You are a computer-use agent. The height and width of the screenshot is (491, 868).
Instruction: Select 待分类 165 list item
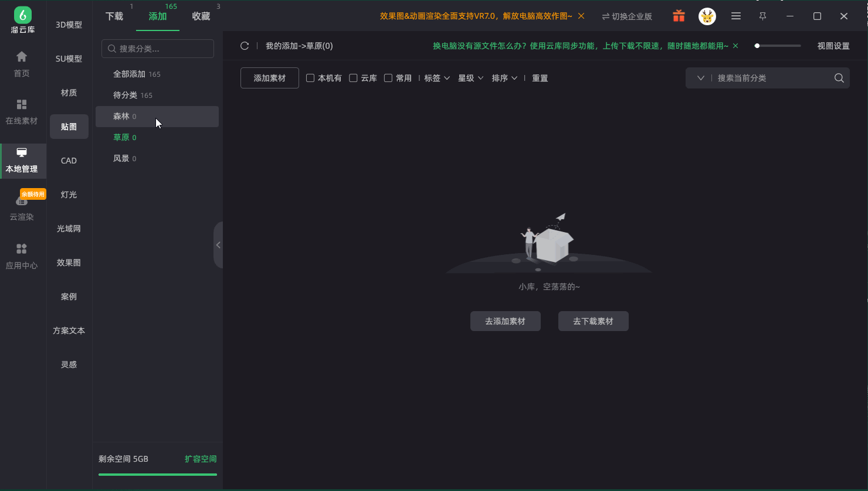tap(157, 95)
